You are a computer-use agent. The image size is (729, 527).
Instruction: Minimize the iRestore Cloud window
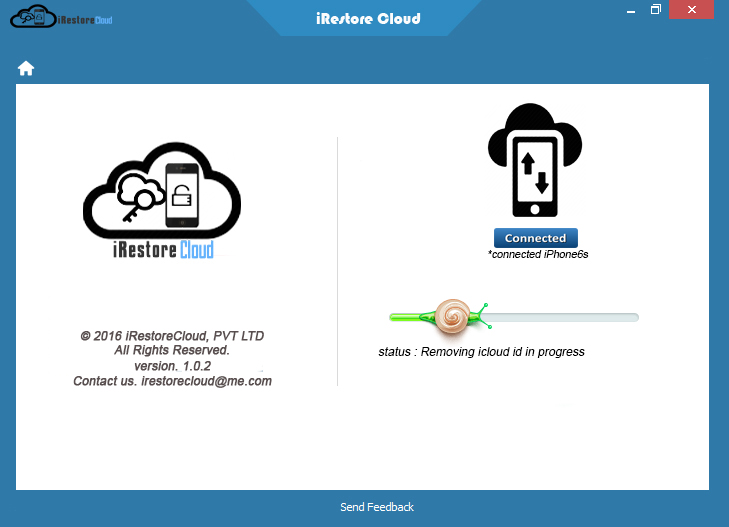631,10
